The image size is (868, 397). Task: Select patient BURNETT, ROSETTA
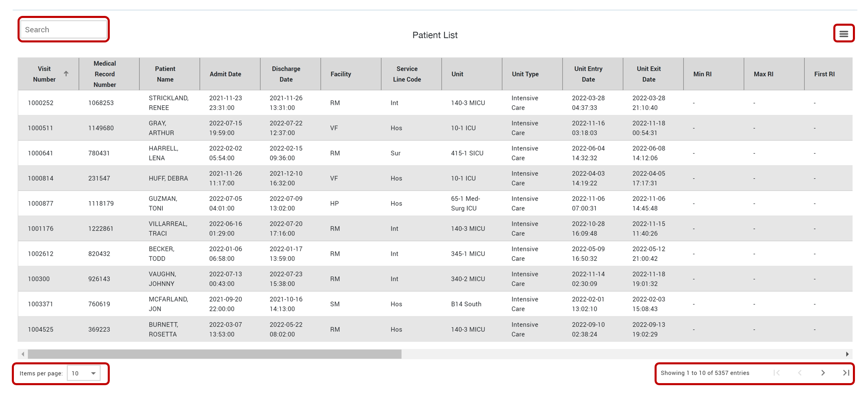click(x=163, y=330)
